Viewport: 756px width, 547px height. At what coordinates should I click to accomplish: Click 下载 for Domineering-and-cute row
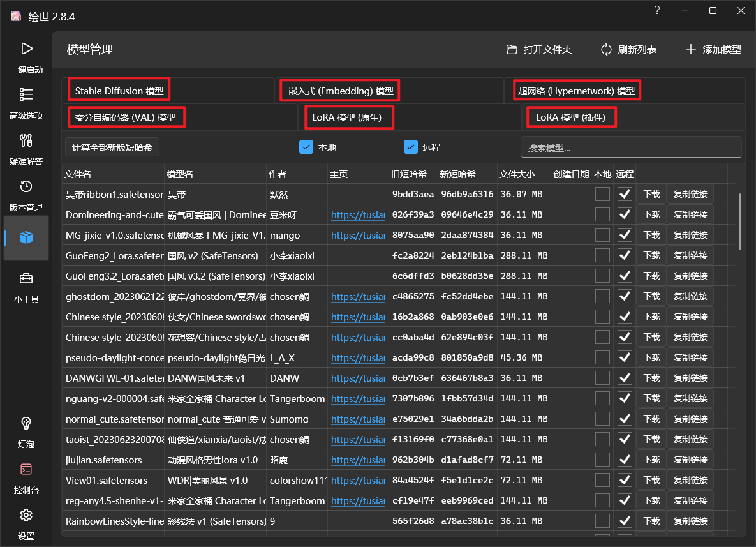click(651, 214)
